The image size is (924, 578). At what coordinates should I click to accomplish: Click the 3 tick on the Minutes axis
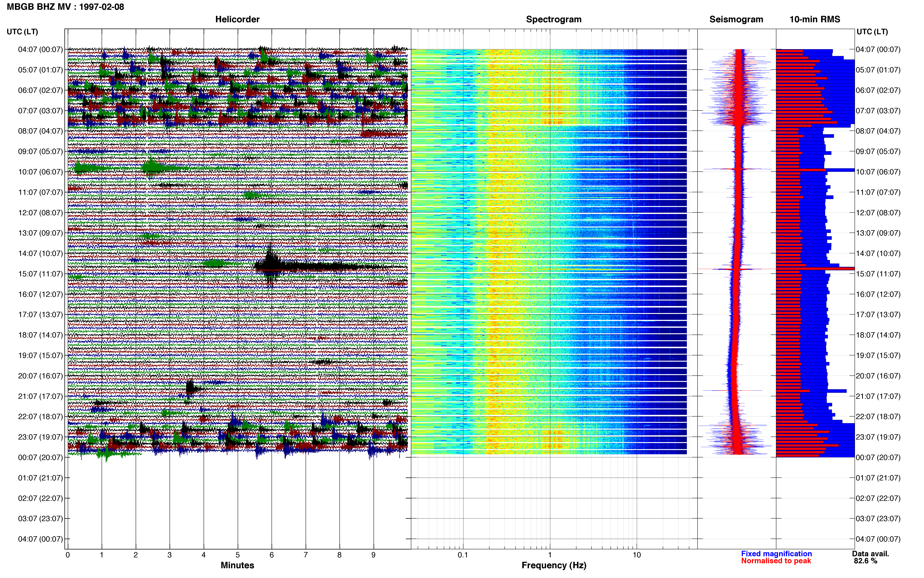pos(170,555)
